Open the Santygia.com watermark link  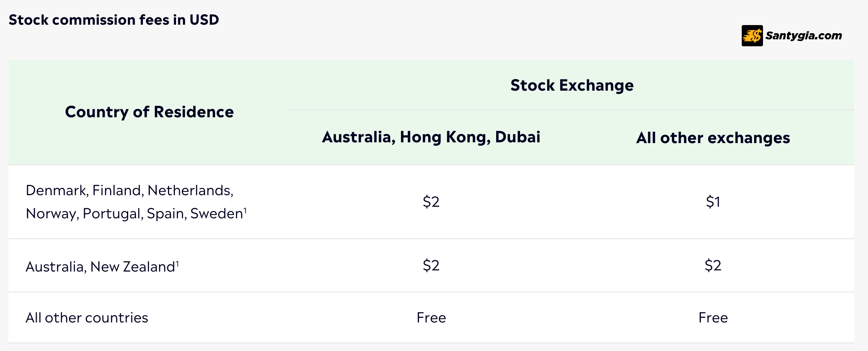pyautogui.click(x=792, y=36)
